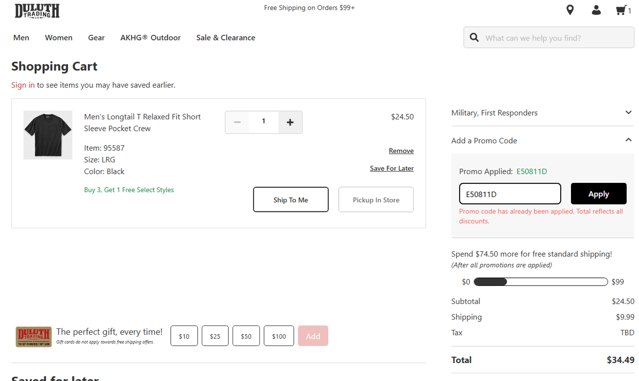Screen dimensions: 639x381
Task: Click the Sign in link
Action: click(x=23, y=85)
